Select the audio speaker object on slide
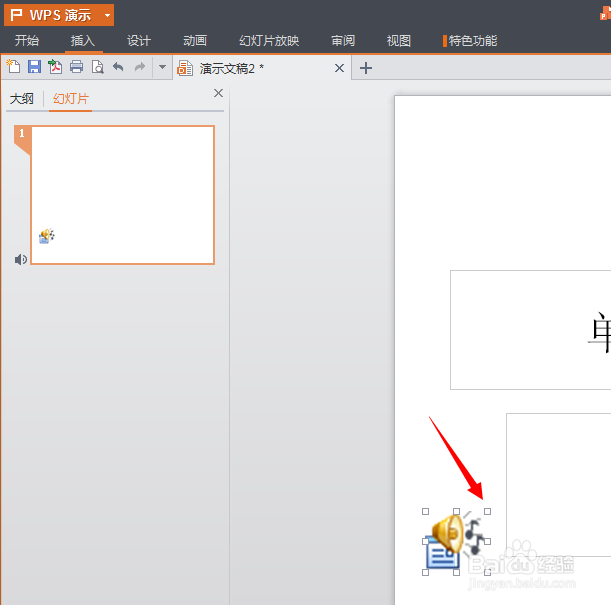The height and width of the screenshot is (605, 611). tap(456, 542)
